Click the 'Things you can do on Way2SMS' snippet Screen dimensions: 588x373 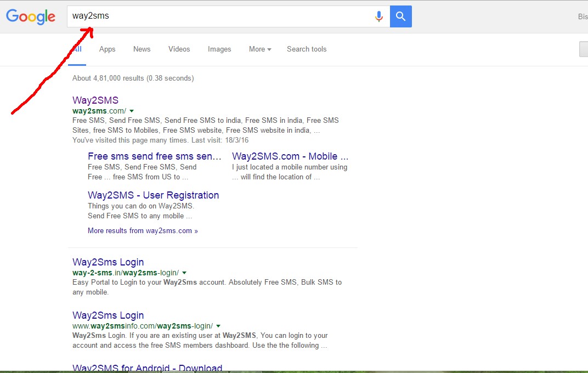pos(141,211)
